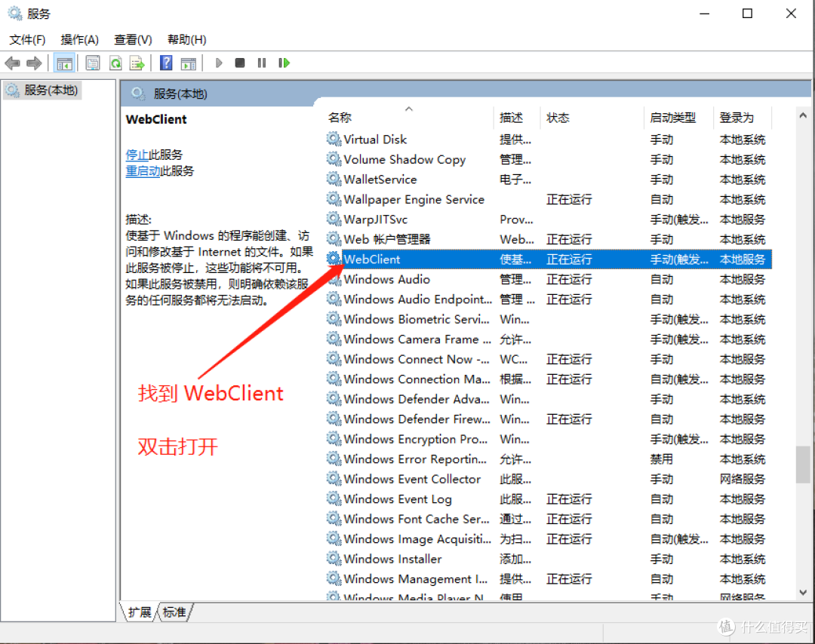This screenshot has height=644, width=815.
Task: Switch to the 标准 tab
Action: 174,612
